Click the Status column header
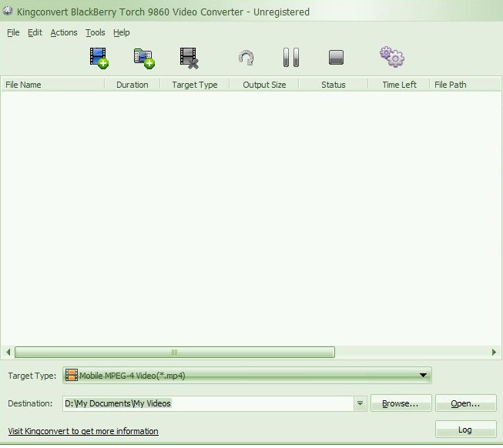 pos(334,85)
